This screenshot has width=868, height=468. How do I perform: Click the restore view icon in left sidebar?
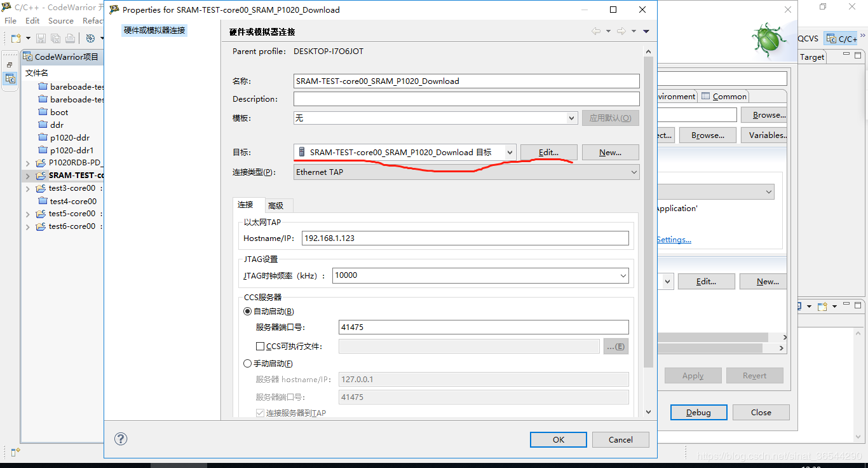click(10, 65)
